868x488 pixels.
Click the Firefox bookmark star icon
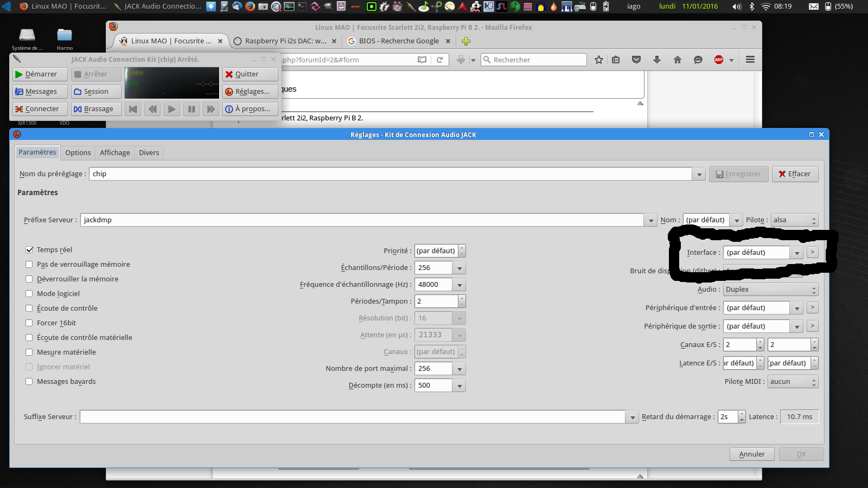click(x=599, y=60)
